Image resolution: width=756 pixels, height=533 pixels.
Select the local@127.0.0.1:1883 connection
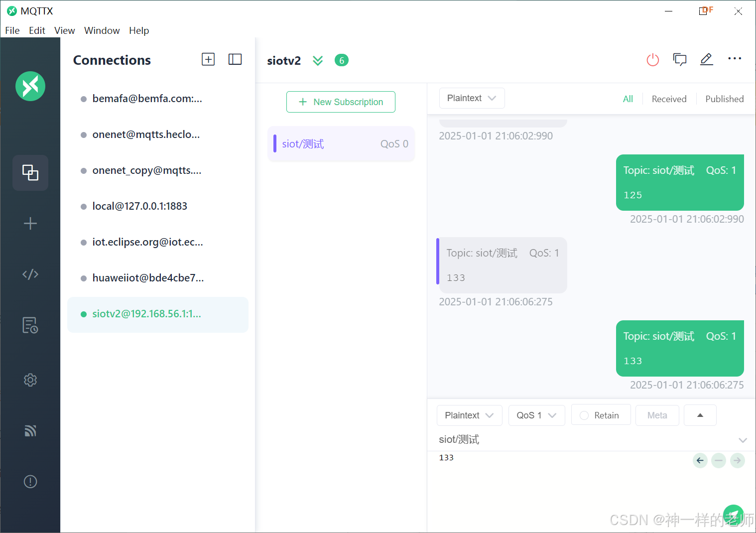tap(158, 206)
